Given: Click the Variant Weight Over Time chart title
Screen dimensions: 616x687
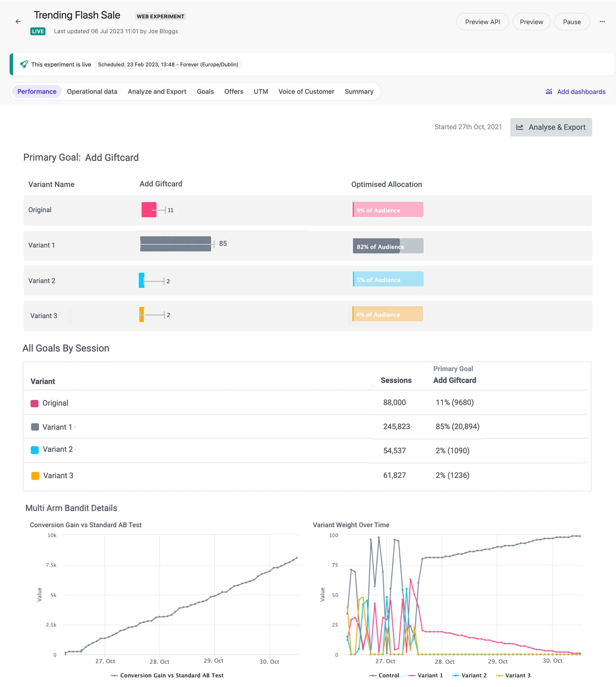Looking at the screenshot, I should pos(351,525).
